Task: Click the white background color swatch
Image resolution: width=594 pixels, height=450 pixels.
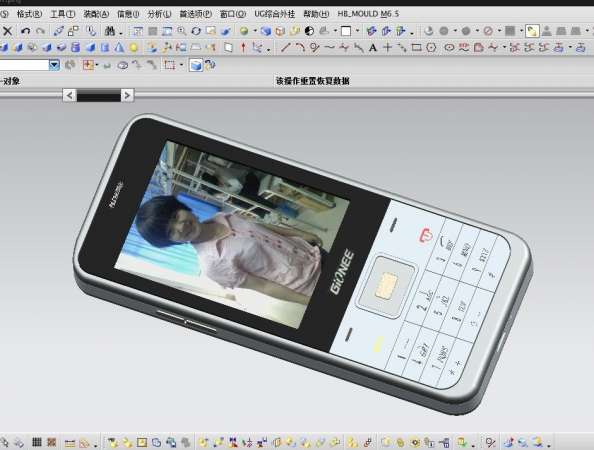Action: [346, 31]
